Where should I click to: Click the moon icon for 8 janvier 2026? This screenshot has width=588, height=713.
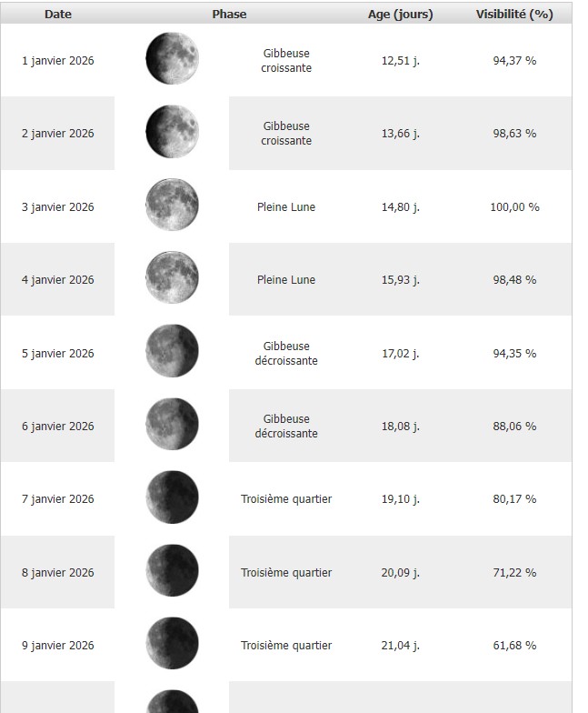pyautogui.click(x=172, y=571)
